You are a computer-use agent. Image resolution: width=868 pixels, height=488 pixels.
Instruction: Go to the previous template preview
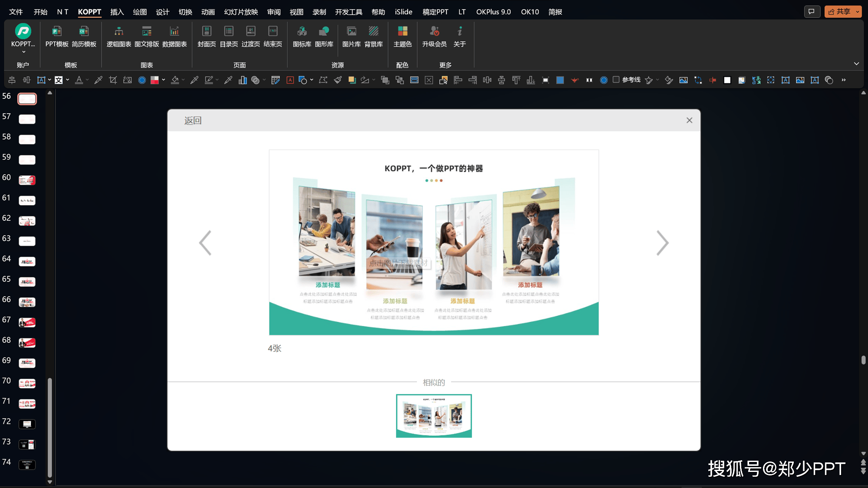[x=205, y=243]
